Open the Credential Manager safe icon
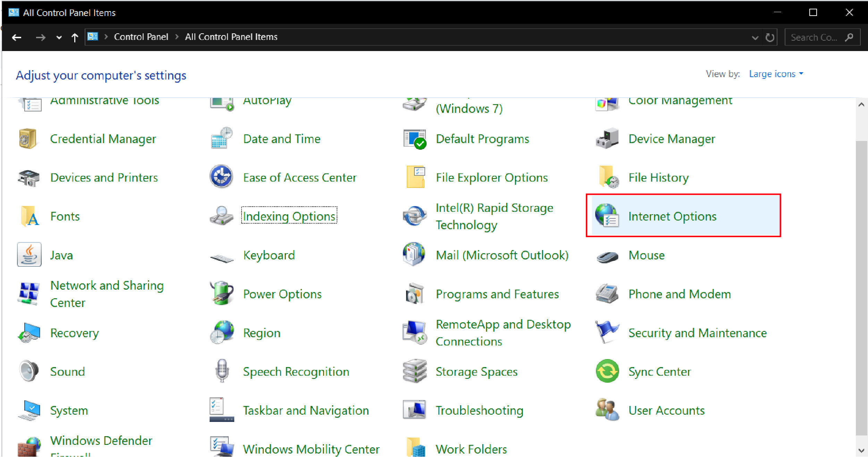This screenshot has height=457, width=868. tap(28, 139)
